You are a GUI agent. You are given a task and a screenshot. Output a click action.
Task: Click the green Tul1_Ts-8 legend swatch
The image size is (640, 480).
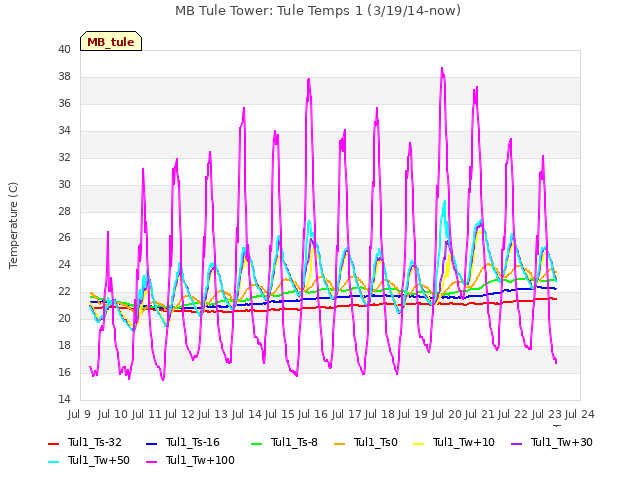point(257,443)
